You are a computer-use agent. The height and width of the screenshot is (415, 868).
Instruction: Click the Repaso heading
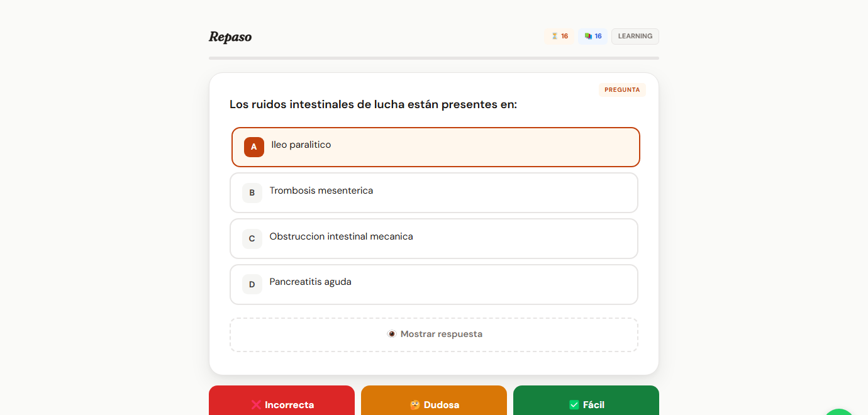click(x=230, y=36)
